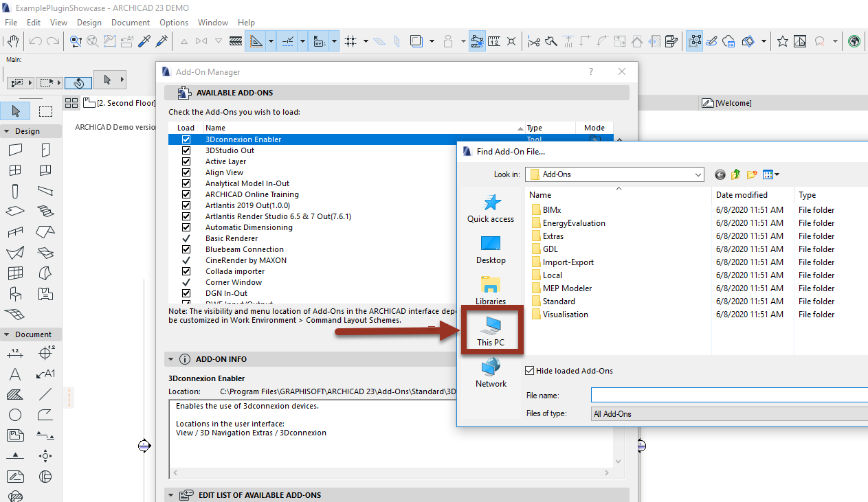The height and width of the screenshot is (502, 868).
Task: Select the Label tool
Action: pyautogui.click(x=45, y=374)
